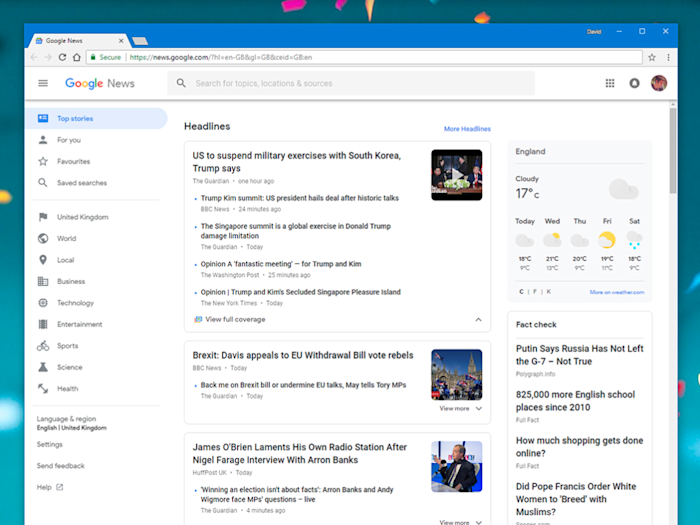The height and width of the screenshot is (525, 700).
Task: Click the search magnifier icon
Action: pos(181,83)
